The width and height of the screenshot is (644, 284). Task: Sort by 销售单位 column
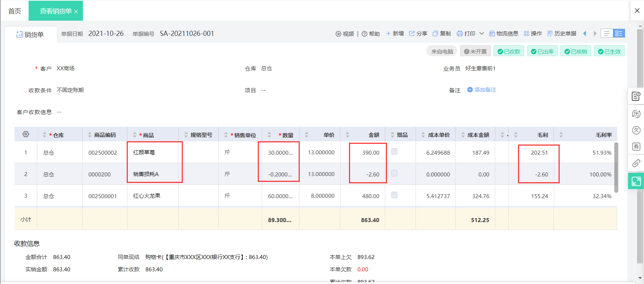(x=226, y=135)
